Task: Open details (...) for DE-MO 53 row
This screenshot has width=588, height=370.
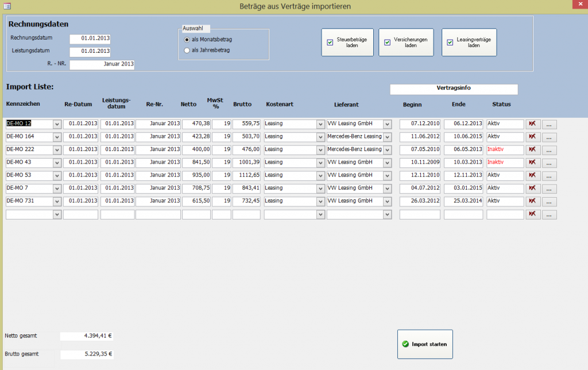Action: pos(550,176)
